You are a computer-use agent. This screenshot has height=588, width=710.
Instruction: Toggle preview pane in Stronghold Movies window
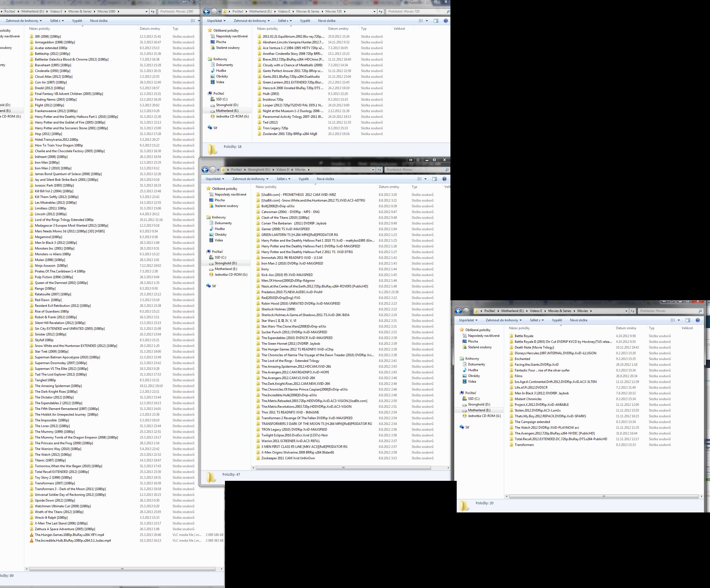click(x=434, y=179)
